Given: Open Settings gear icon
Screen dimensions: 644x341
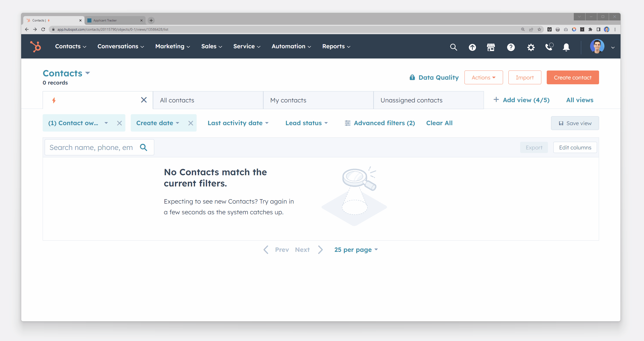Looking at the screenshot, I should [x=531, y=47].
